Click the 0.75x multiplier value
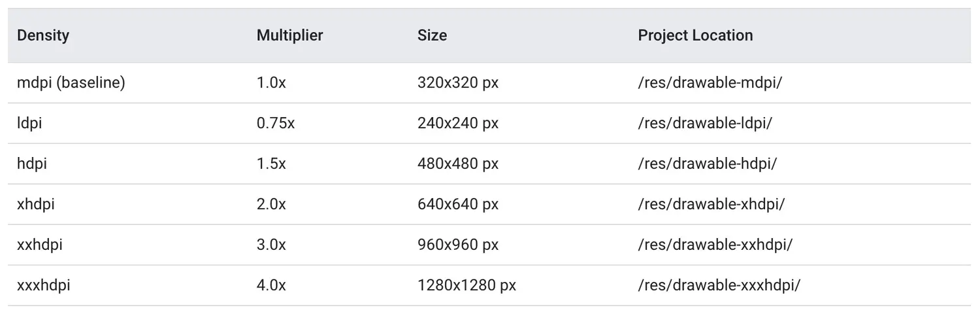980x314 pixels. click(x=276, y=124)
